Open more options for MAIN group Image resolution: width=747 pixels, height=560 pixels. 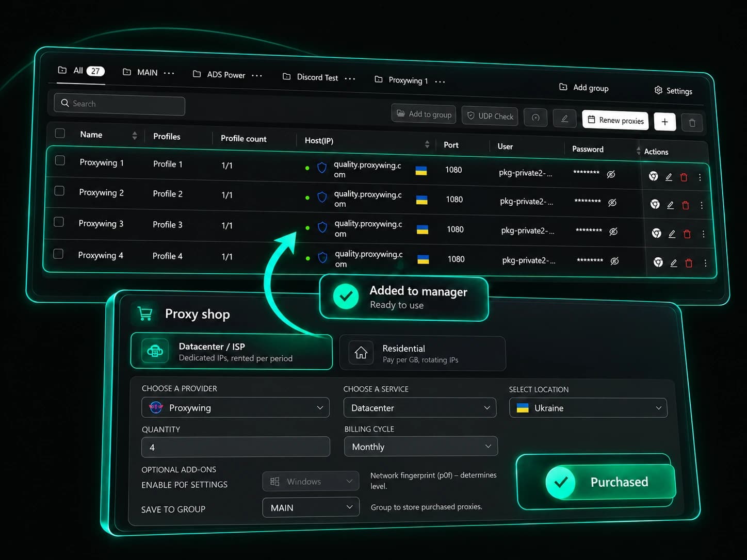169,73
